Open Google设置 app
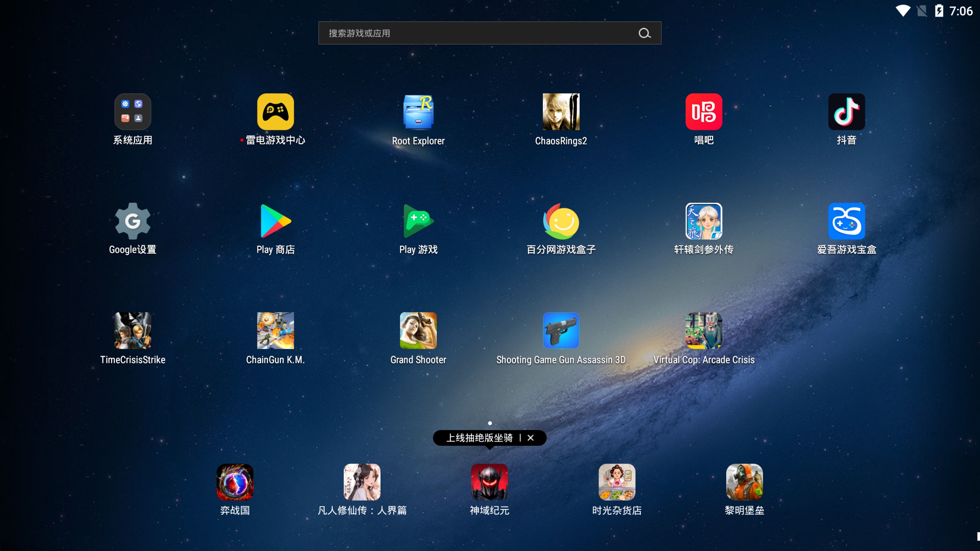Screen dimensions: 980x551 [x=133, y=221]
